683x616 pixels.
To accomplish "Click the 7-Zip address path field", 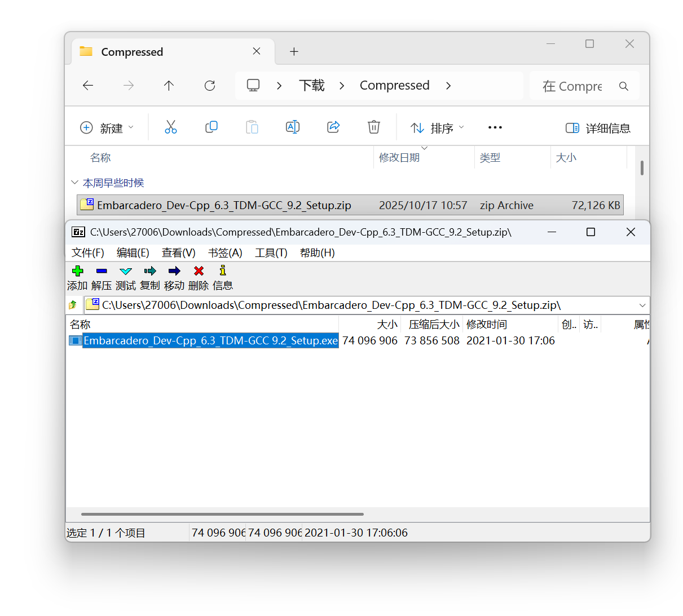I will (x=361, y=305).
